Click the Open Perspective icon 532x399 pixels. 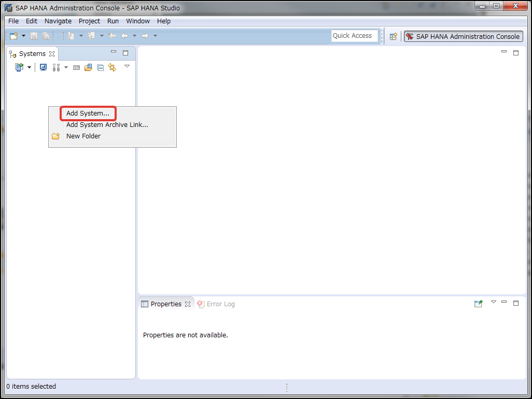(393, 37)
